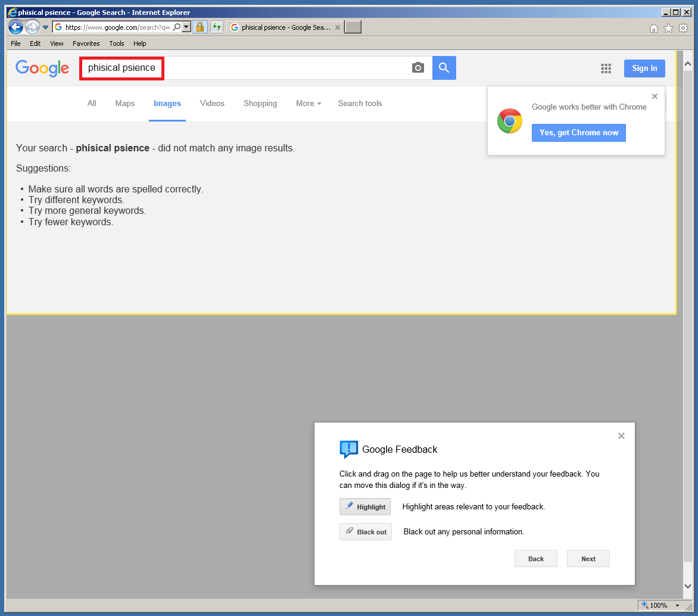The height and width of the screenshot is (616, 698).
Task: Click the search by image camera icon
Action: coord(418,68)
